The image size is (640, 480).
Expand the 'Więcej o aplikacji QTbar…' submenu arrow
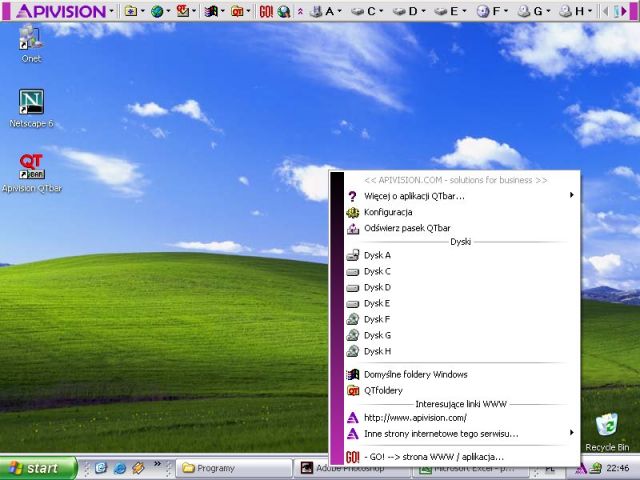tap(572, 195)
